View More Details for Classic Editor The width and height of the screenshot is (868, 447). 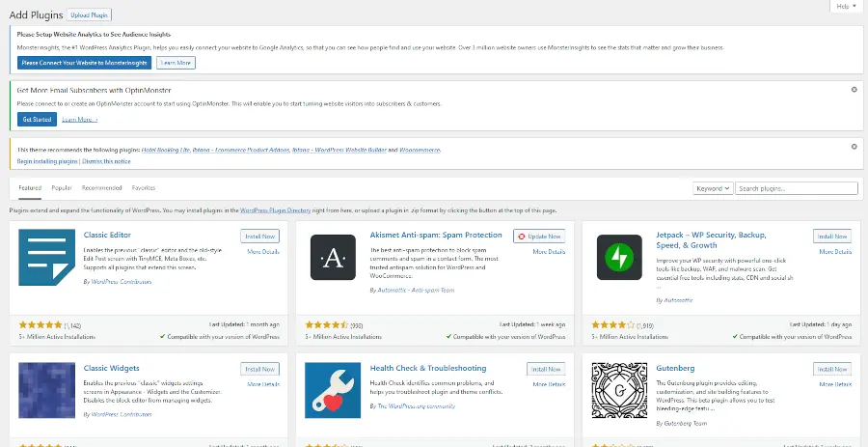coord(263,251)
